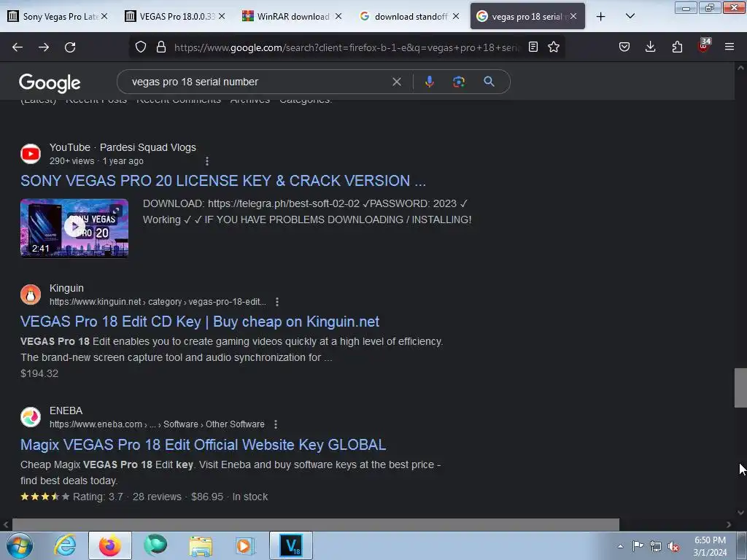This screenshot has height=560, width=747.
Task: Show hidden system tray icons
Action: [x=620, y=546]
